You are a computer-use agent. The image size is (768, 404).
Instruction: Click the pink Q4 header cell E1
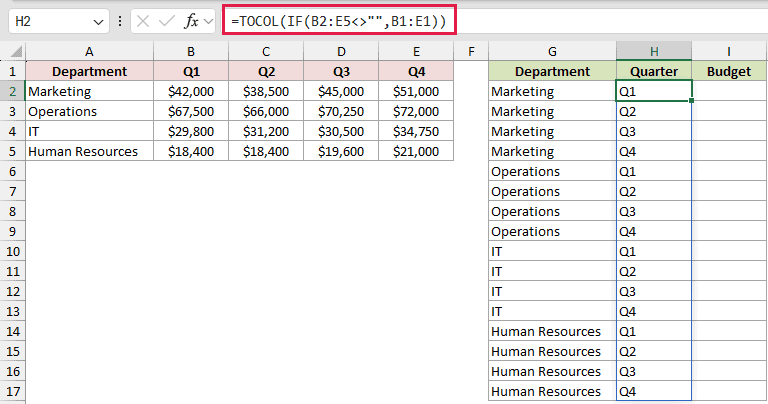(416, 71)
